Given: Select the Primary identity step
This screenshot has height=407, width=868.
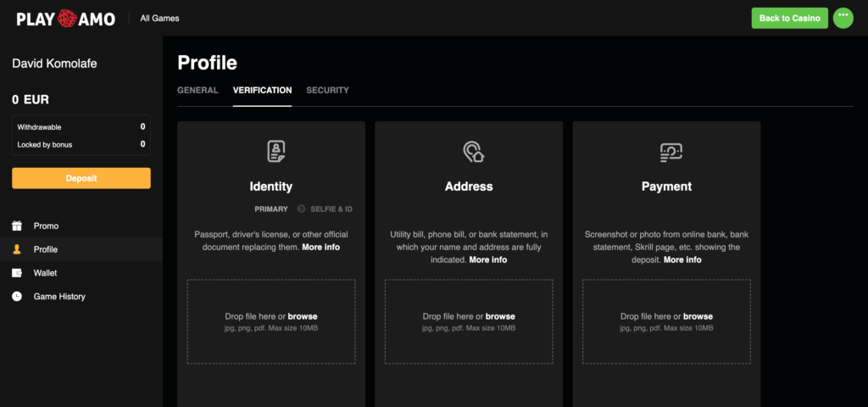Looking at the screenshot, I should pos(271,209).
